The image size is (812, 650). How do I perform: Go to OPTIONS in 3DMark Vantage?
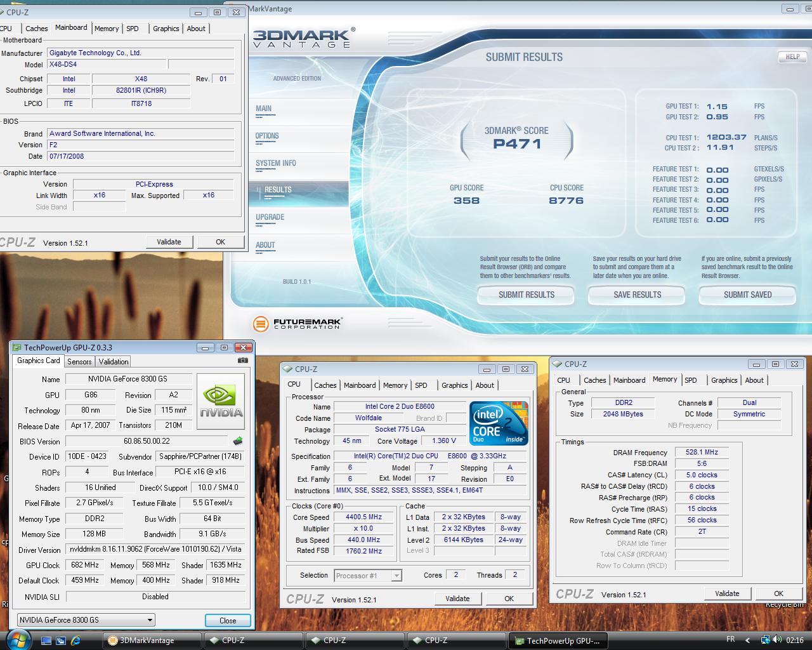267,136
